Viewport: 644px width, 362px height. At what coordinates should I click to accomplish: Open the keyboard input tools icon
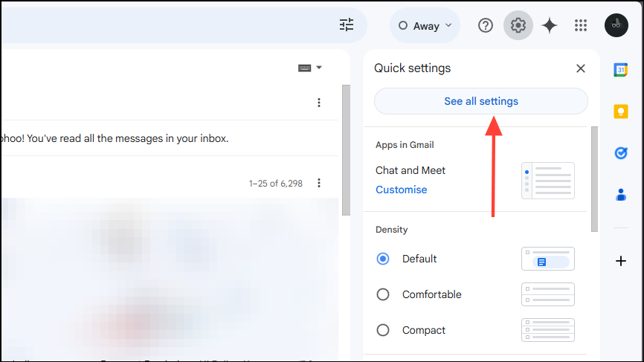[304, 68]
